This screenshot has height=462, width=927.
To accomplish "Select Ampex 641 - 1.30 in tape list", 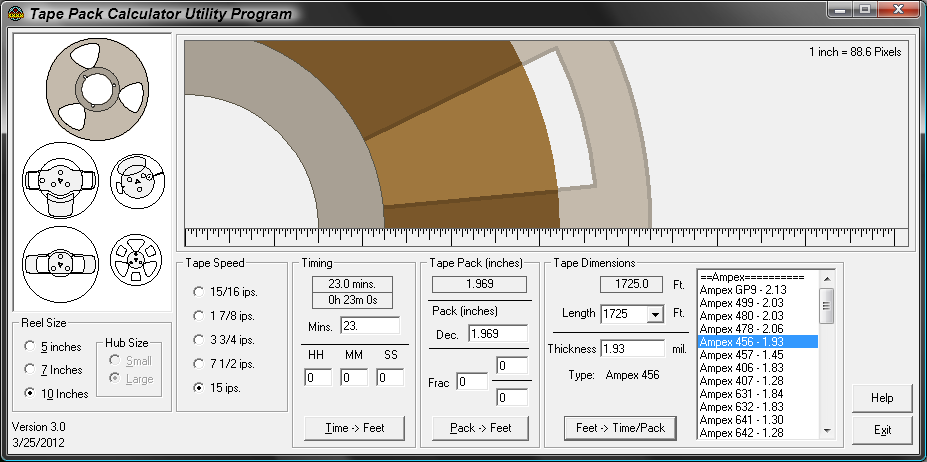I will point(757,420).
